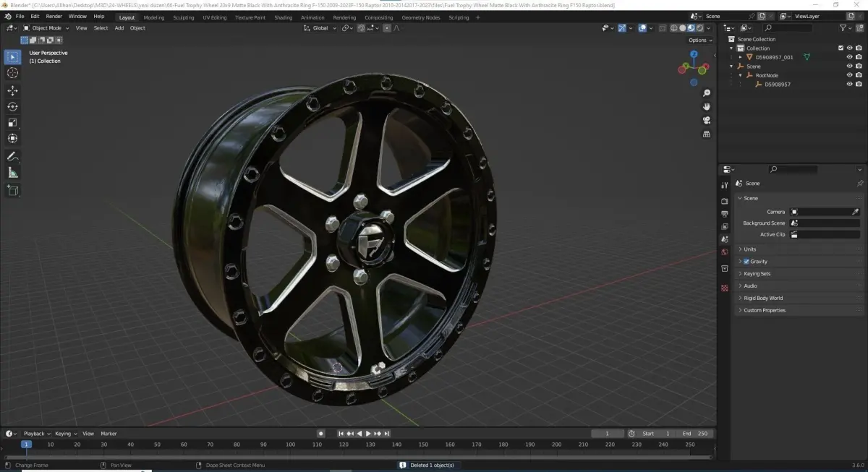Open the Texture properties tab

[725, 288]
